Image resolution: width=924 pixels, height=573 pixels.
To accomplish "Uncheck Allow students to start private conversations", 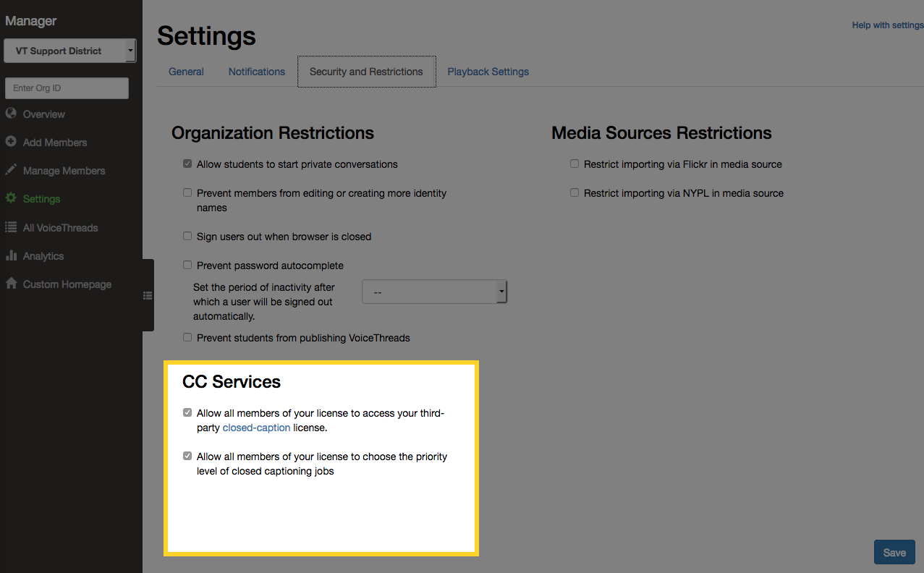I will (x=187, y=164).
